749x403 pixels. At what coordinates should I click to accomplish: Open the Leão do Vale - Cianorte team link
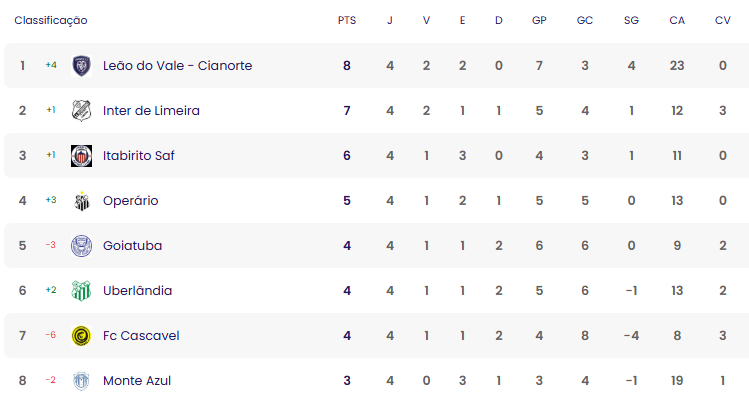click(x=177, y=65)
